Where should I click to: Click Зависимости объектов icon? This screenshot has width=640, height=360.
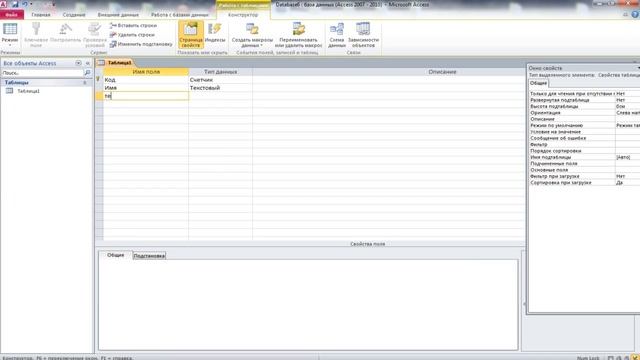(x=363, y=35)
